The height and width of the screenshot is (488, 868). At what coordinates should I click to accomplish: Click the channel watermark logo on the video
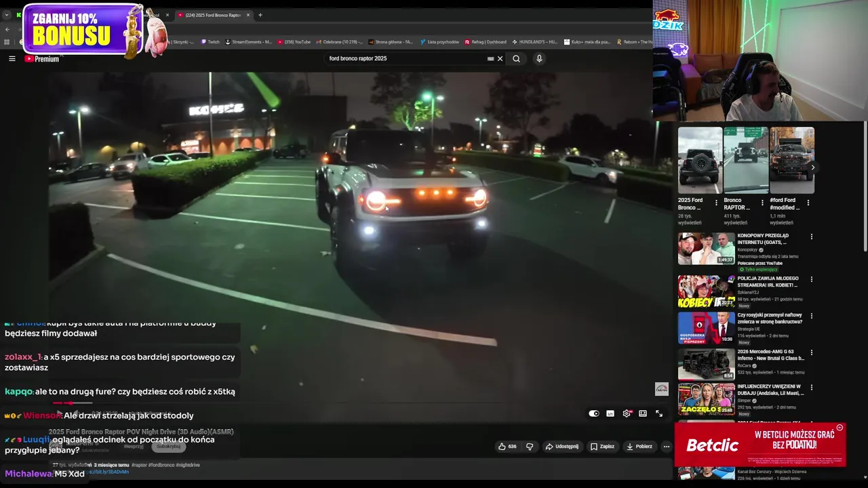pyautogui.click(x=661, y=389)
